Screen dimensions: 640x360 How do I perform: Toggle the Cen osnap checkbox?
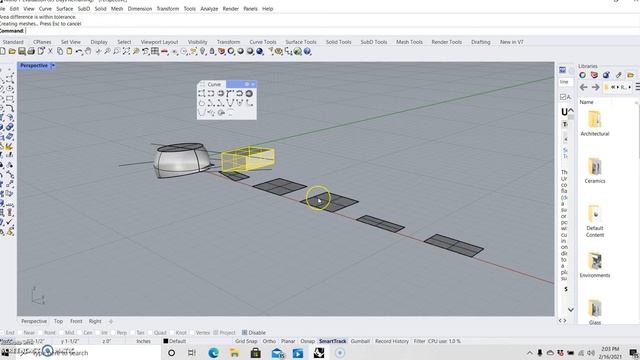[80, 333]
